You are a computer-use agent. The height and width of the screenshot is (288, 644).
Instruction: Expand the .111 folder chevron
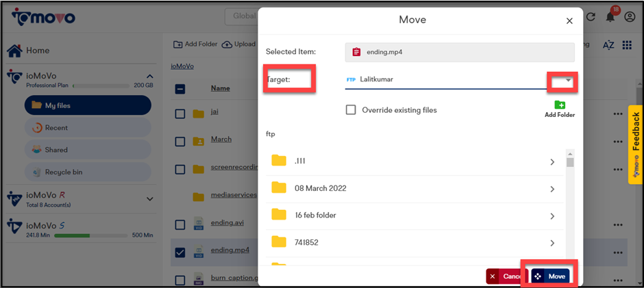coord(552,162)
